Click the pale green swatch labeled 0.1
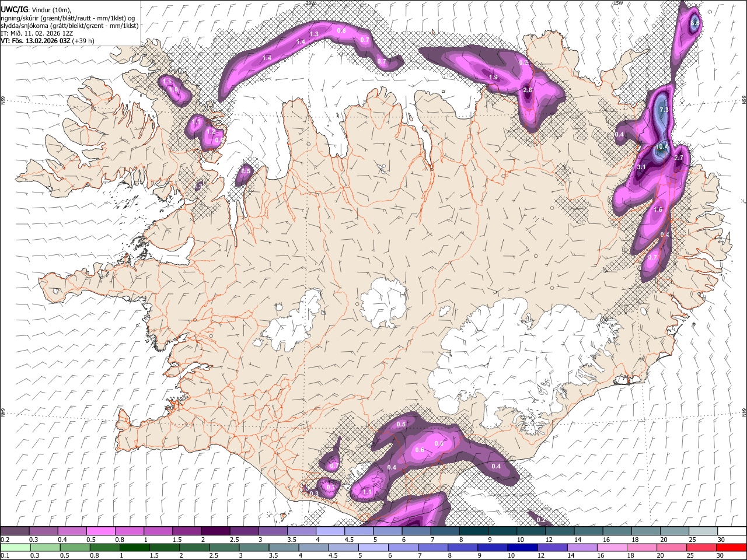This screenshot has width=747, height=560. 15,547
